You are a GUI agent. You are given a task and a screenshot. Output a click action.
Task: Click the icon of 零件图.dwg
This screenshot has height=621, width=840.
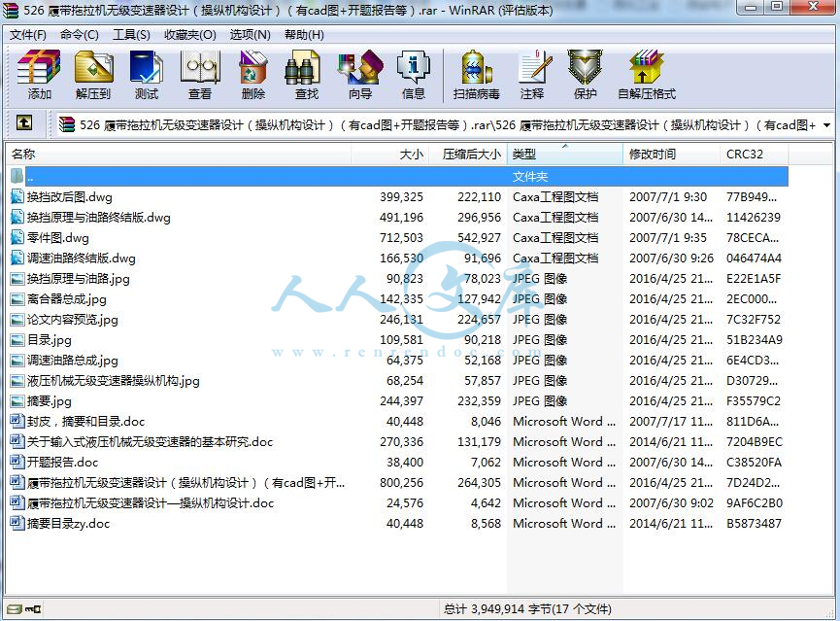17,237
